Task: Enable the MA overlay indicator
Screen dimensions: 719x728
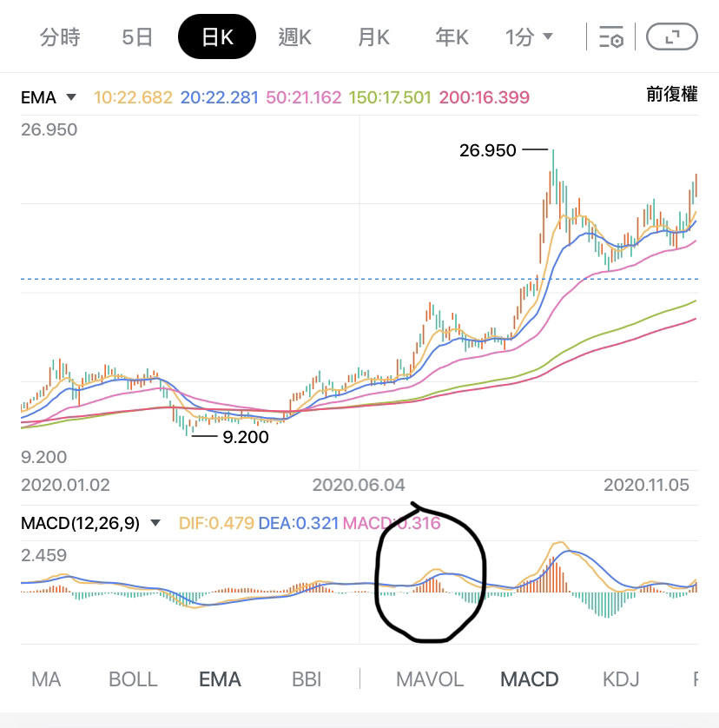Action: tap(46, 679)
